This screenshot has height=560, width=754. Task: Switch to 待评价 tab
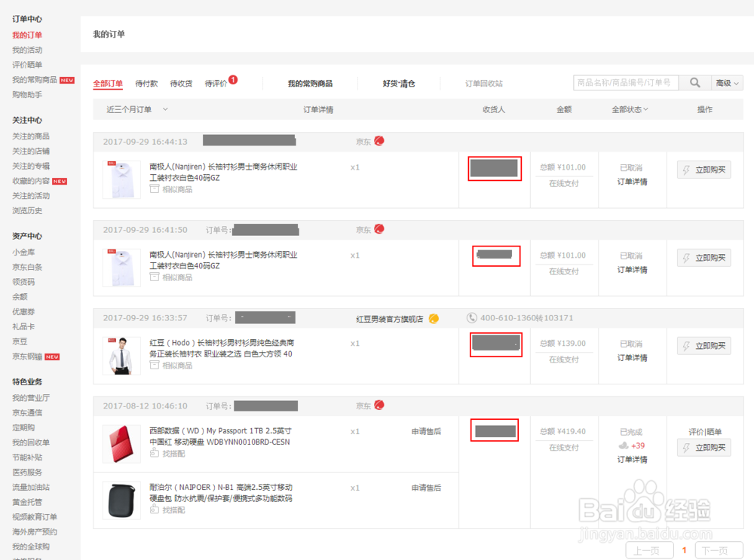(x=216, y=84)
